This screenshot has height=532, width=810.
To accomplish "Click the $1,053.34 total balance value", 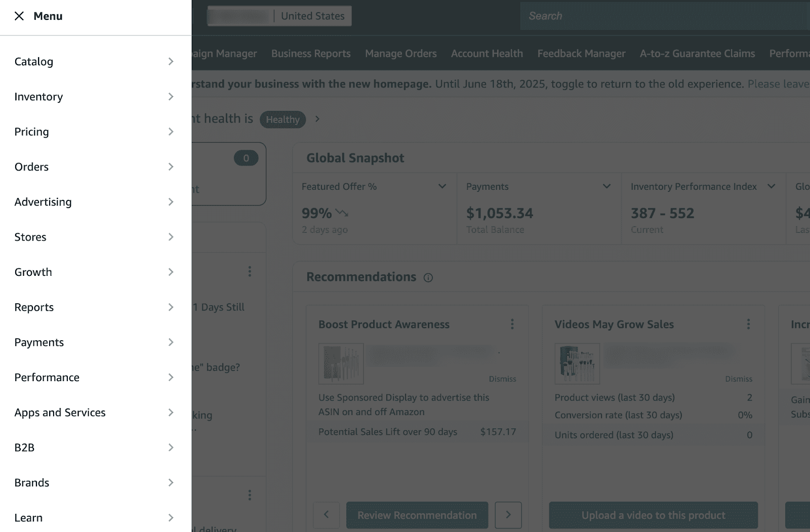I will [x=500, y=213].
